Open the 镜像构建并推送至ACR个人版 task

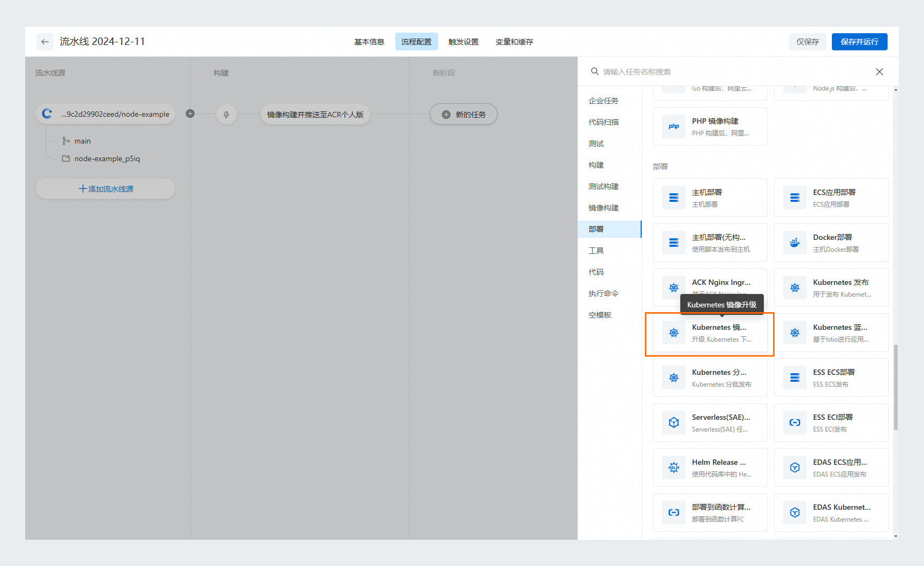pyautogui.click(x=315, y=115)
